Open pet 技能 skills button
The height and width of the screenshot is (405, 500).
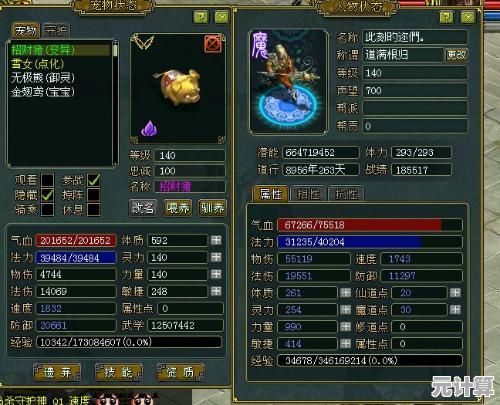pyautogui.click(x=118, y=372)
